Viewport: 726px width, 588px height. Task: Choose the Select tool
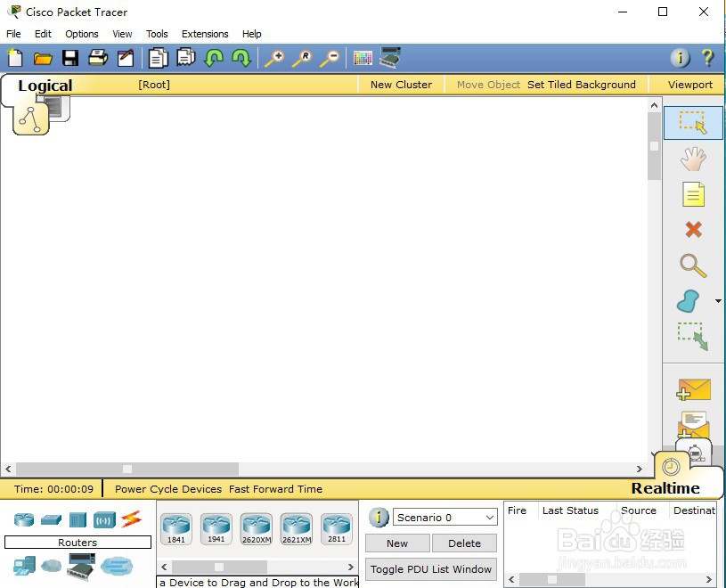[693, 123]
